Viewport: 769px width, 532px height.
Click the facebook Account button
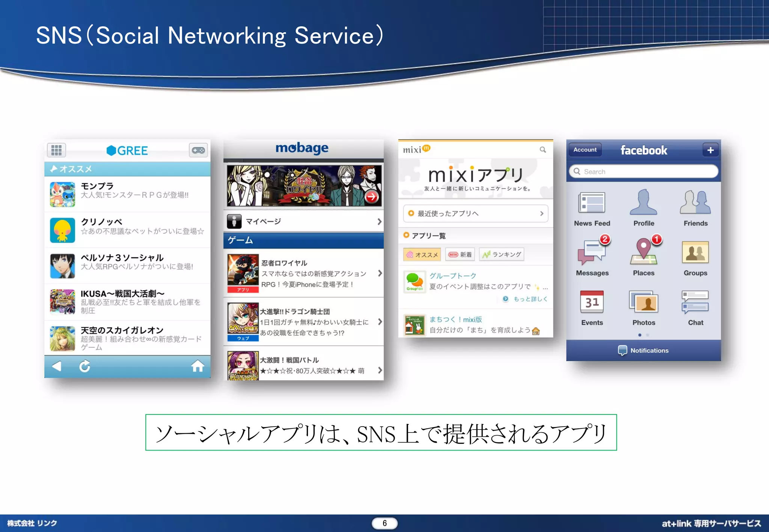pyautogui.click(x=585, y=150)
